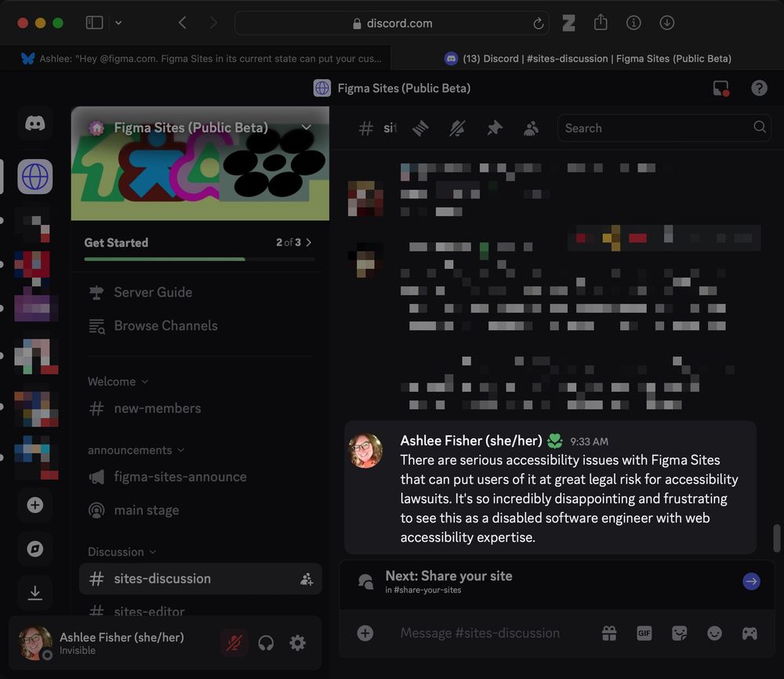The image size is (784, 679).
Task: Open Discord direct messages home icon
Action: click(35, 124)
